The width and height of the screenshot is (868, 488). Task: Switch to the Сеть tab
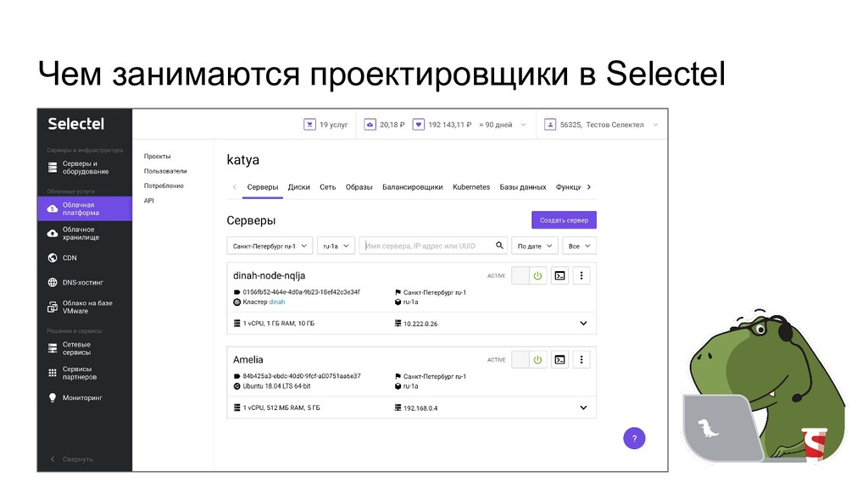(328, 187)
